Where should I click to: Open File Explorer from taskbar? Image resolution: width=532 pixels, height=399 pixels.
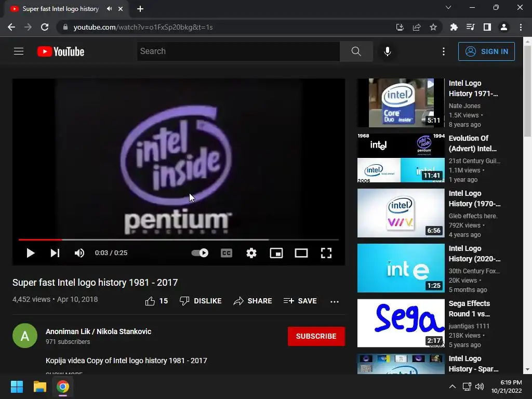39,387
